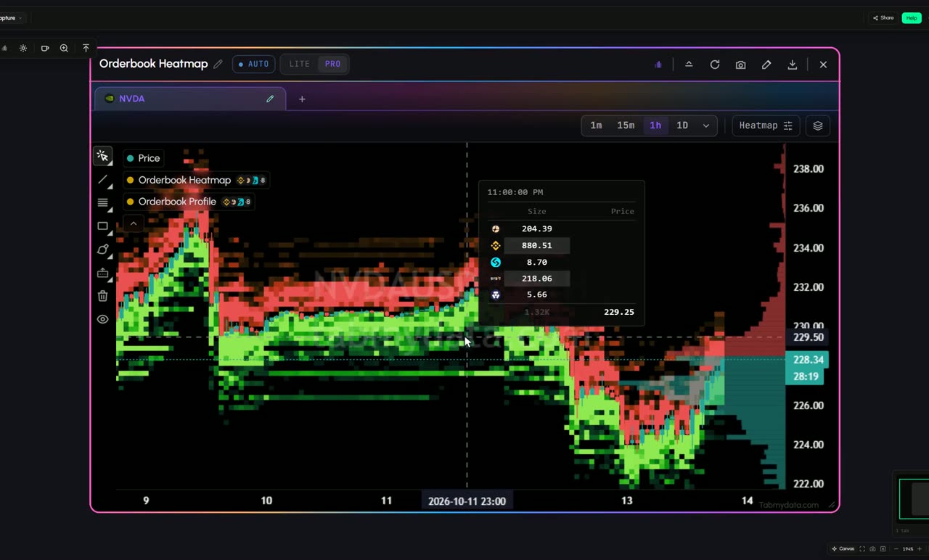Click the edit pencil in the widget header
929x560 pixels.
tap(766, 65)
